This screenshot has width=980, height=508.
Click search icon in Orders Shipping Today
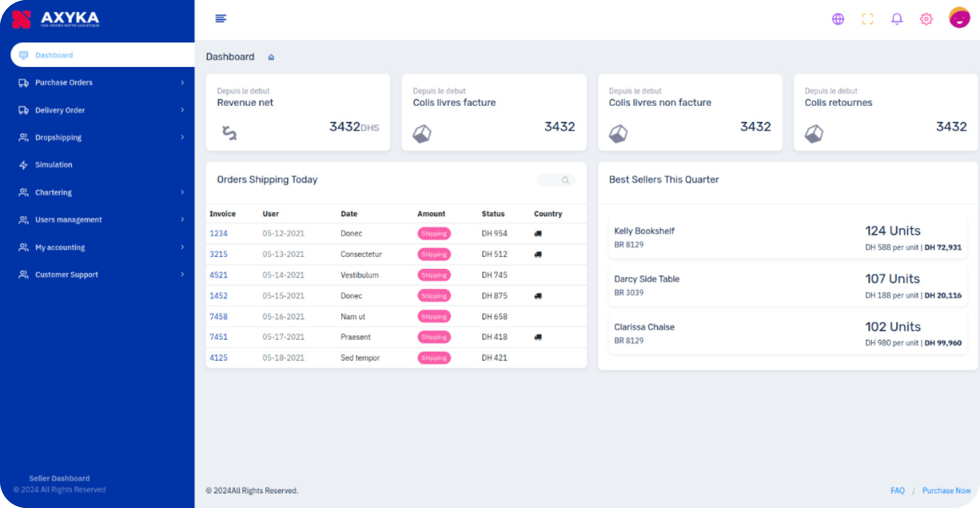[x=565, y=180]
